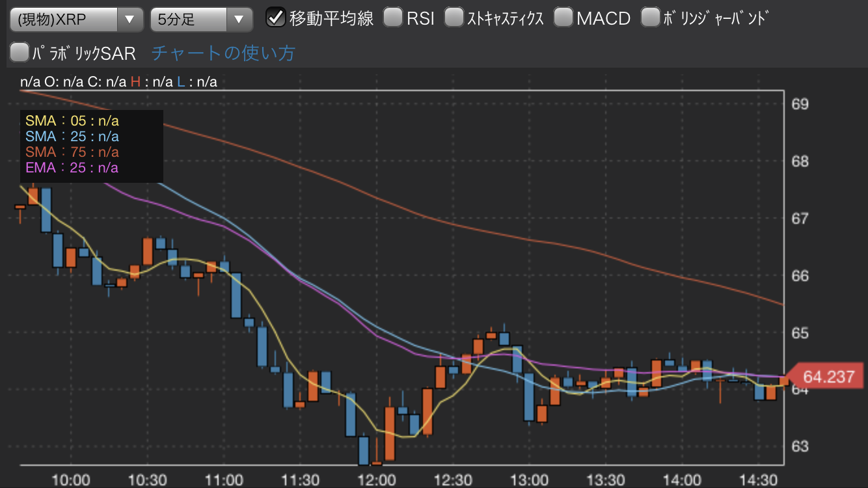Expand the 5分足 timeframe dropdown
This screenshot has width=868, height=488.
pos(201,20)
